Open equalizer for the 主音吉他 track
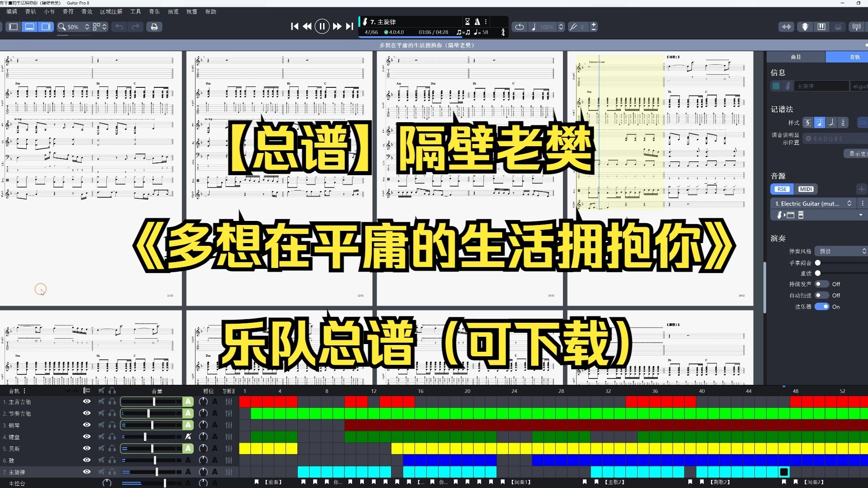The height and width of the screenshot is (488, 868). click(x=229, y=402)
